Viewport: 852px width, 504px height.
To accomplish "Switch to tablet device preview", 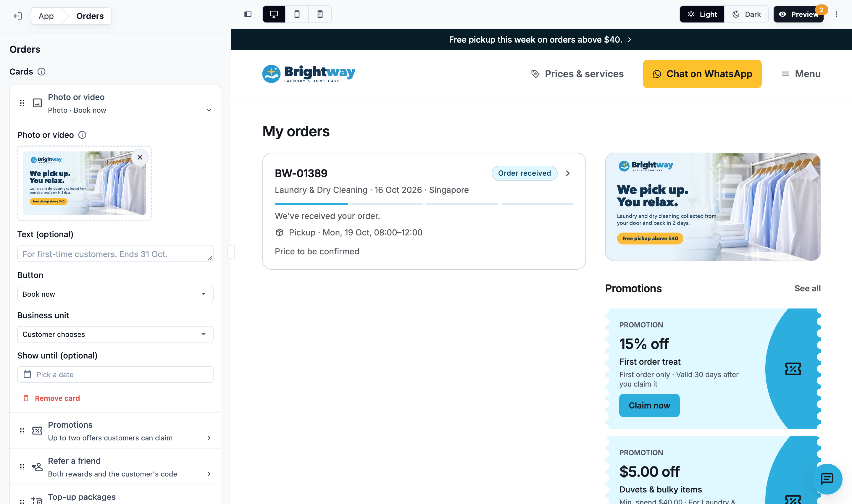I will pyautogui.click(x=297, y=14).
